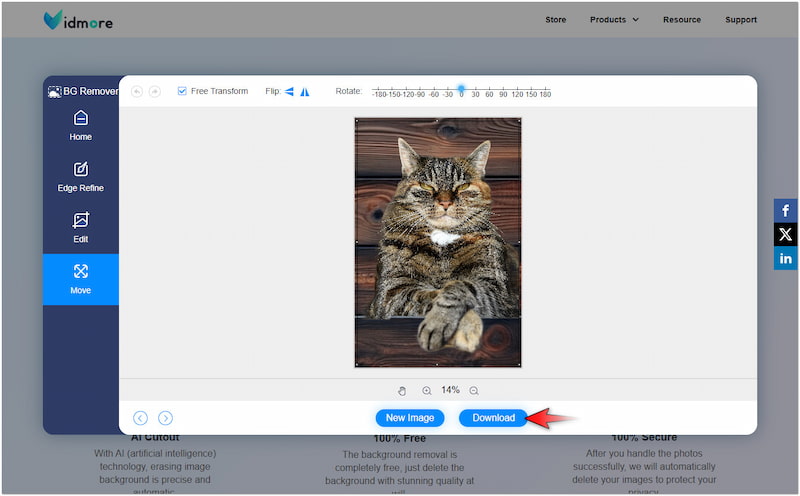Click the Download button
The width and height of the screenshot is (800, 496).
click(x=493, y=418)
